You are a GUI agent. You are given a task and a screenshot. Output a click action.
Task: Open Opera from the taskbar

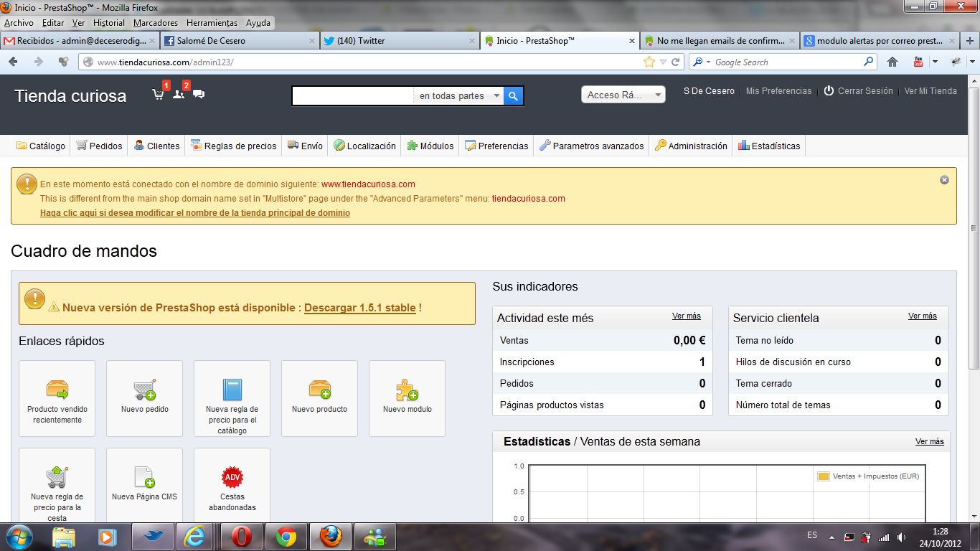[242, 537]
